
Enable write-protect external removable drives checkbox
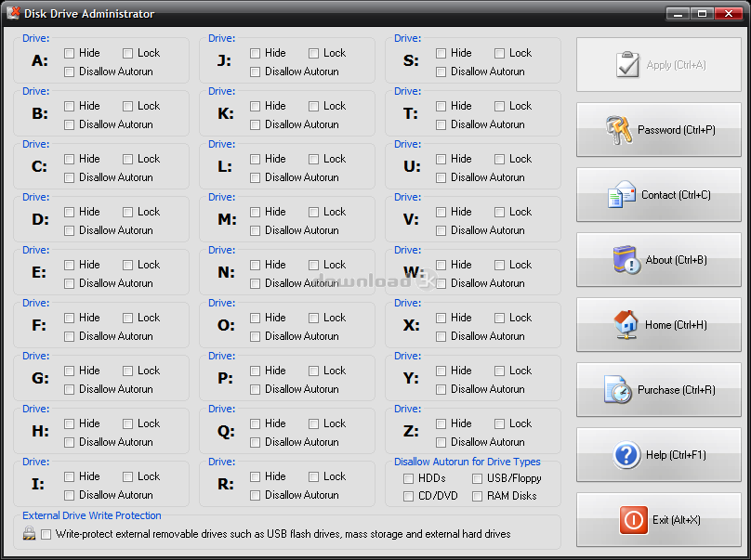coord(46,534)
